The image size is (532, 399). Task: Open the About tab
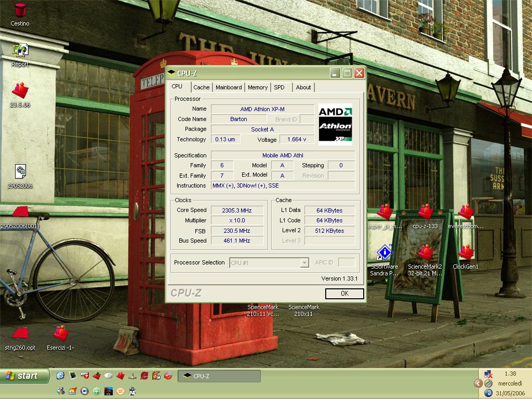coord(303,87)
